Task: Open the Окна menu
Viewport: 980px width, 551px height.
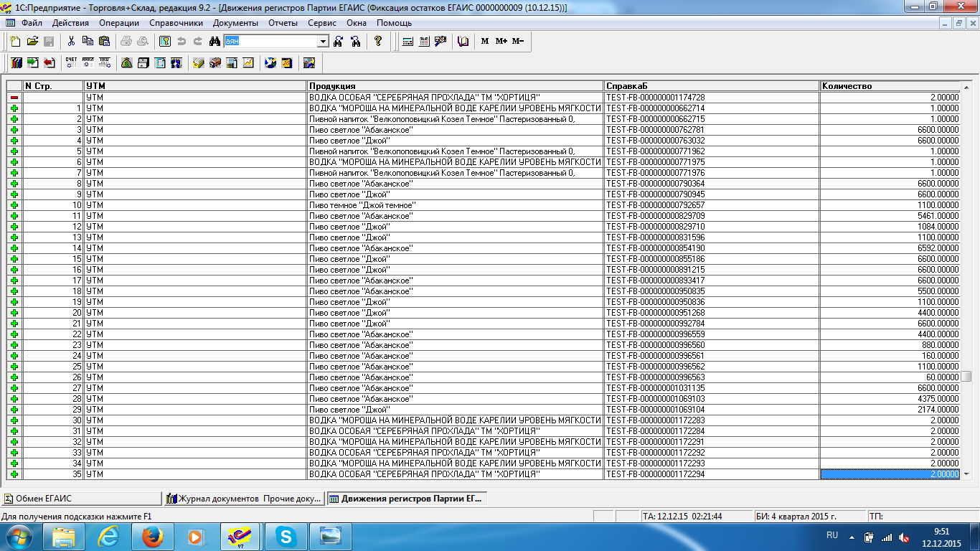Action: point(357,23)
